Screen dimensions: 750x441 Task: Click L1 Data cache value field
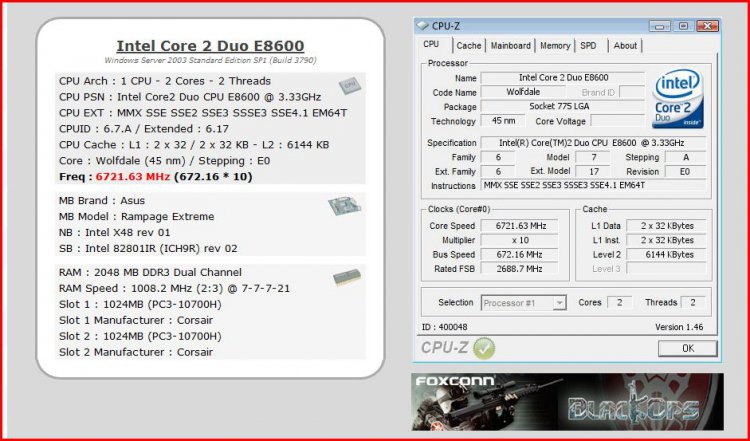point(666,226)
